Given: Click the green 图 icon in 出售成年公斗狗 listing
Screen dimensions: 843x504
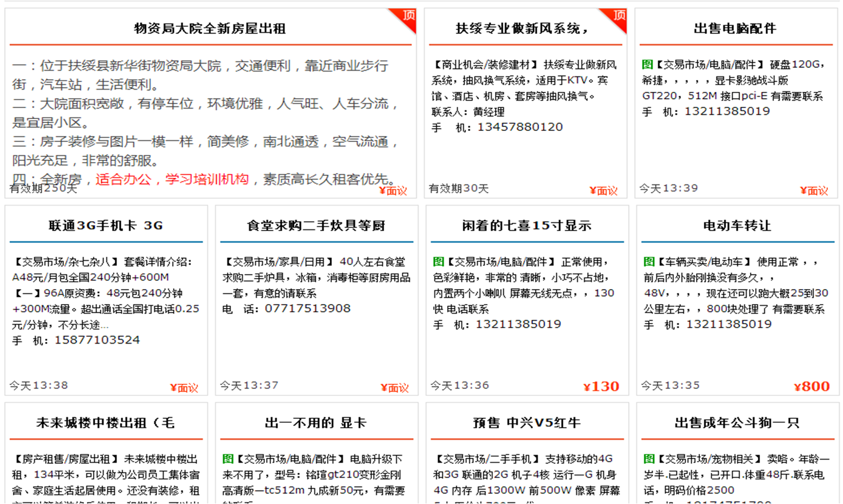Looking at the screenshot, I should point(649,459).
